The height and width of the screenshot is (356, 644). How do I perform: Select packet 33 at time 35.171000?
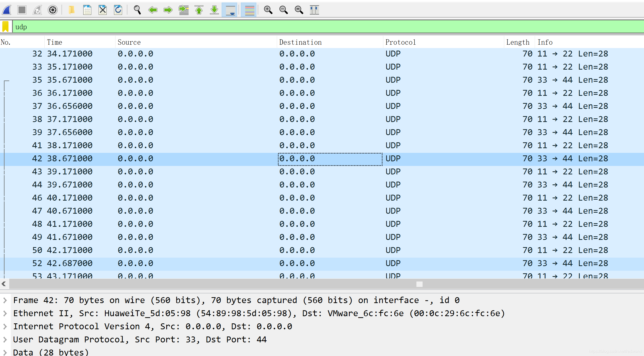coord(322,67)
